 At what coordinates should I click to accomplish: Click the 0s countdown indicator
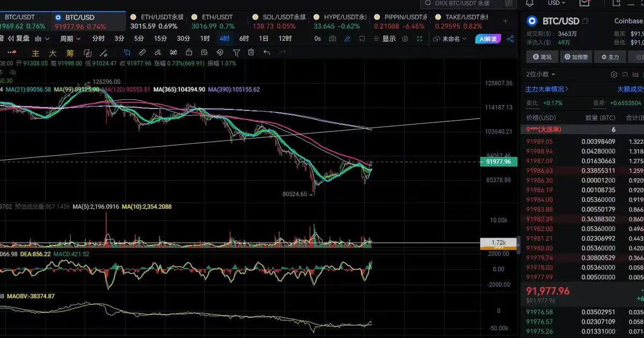tap(318, 39)
